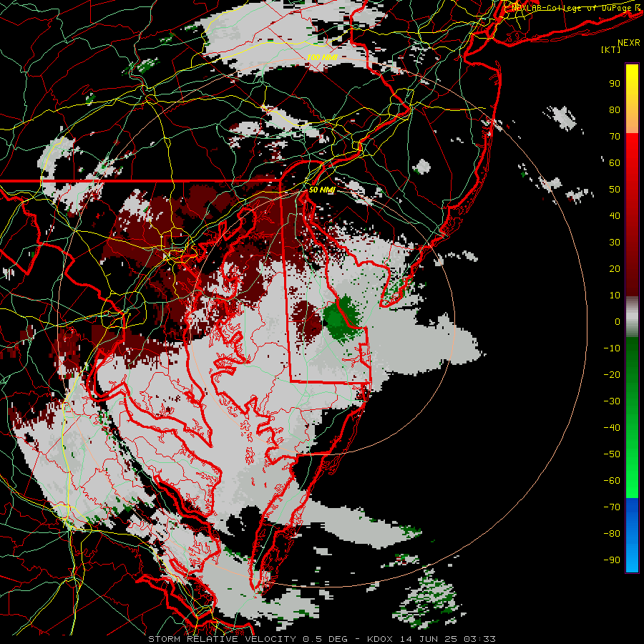This screenshot has width=644, height=644.
Task: Click the 80 value on the velocity scale
Action: [615, 109]
